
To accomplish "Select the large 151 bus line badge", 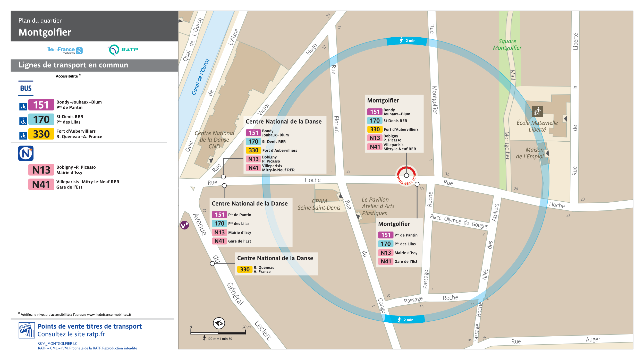I will [41, 105].
